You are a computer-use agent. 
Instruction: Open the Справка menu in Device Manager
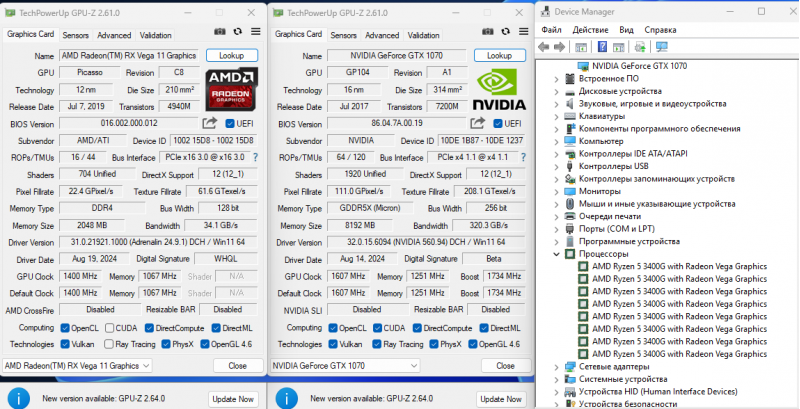coord(660,30)
